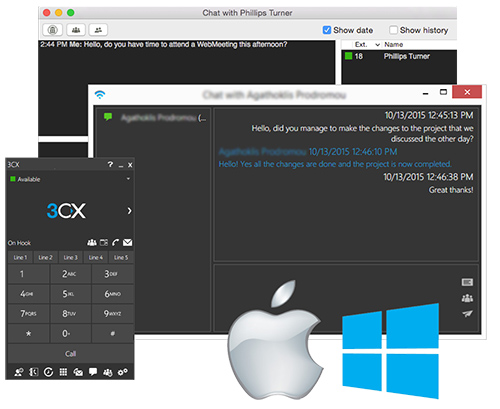Select the Line 1 tab
500x409 pixels.
pyautogui.click(x=20, y=257)
